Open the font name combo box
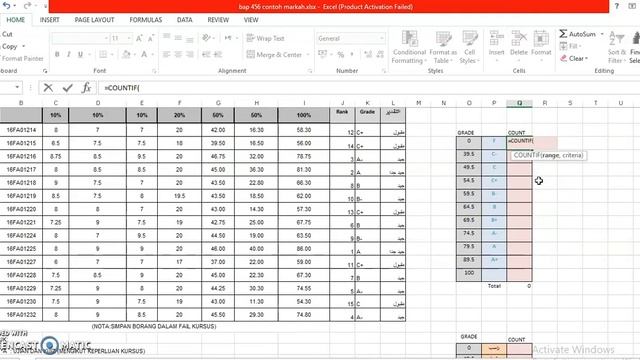The width and height of the screenshot is (640, 360). pos(80,38)
